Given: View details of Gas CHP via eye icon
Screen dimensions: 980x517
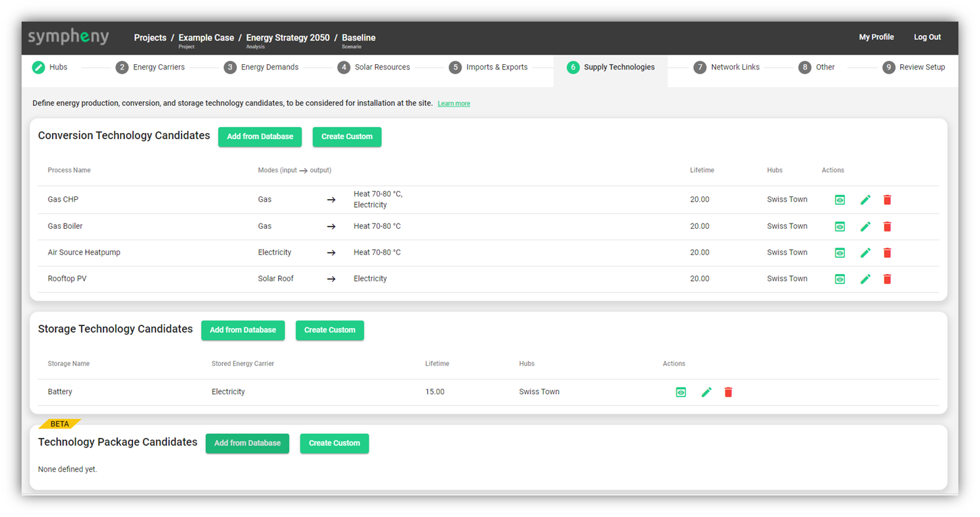Looking at the screenshot, I should pos(840,200).
